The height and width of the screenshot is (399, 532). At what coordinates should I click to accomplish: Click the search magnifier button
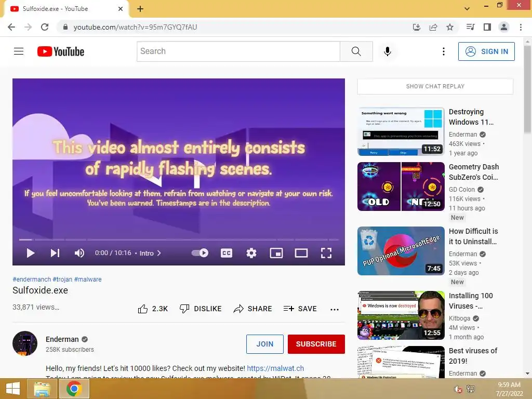tap(356, 51)
